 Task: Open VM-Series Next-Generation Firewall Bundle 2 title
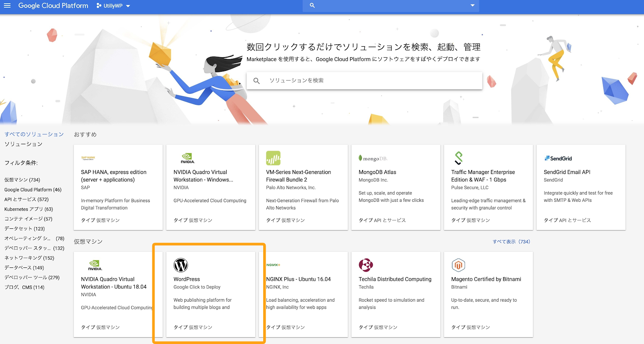(x=299, y=176)
